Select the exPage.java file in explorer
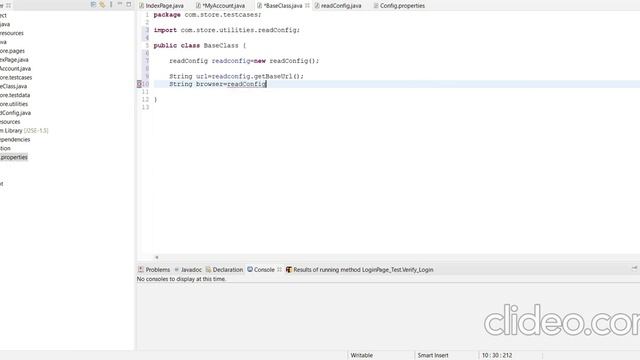The image size is (640, 360). click(x=14, y=60)
